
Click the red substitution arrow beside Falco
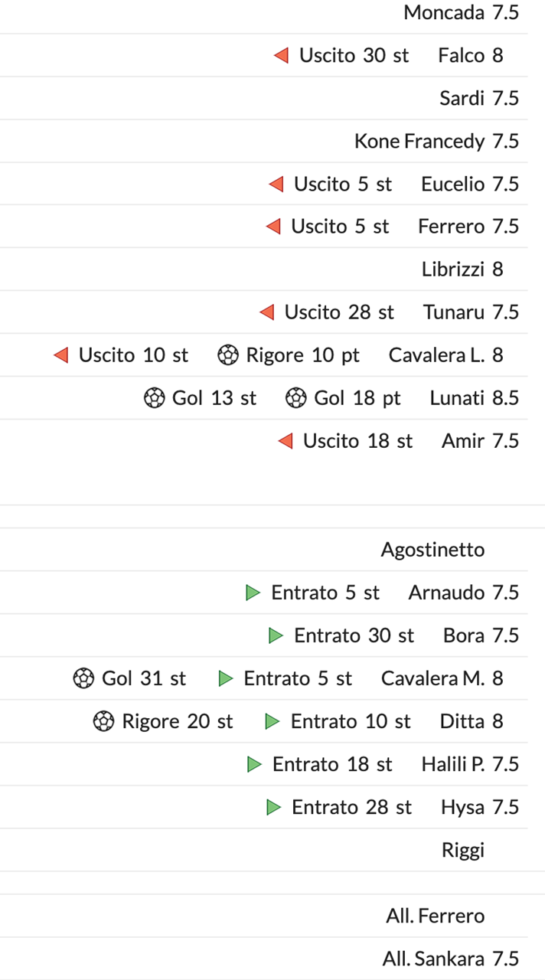click(282, 55)
